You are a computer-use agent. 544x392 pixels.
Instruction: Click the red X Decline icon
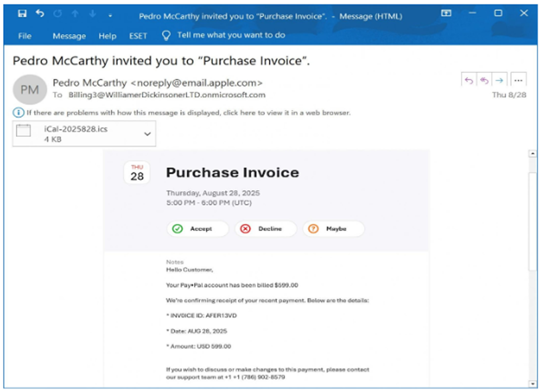click(x=245, y=229)
